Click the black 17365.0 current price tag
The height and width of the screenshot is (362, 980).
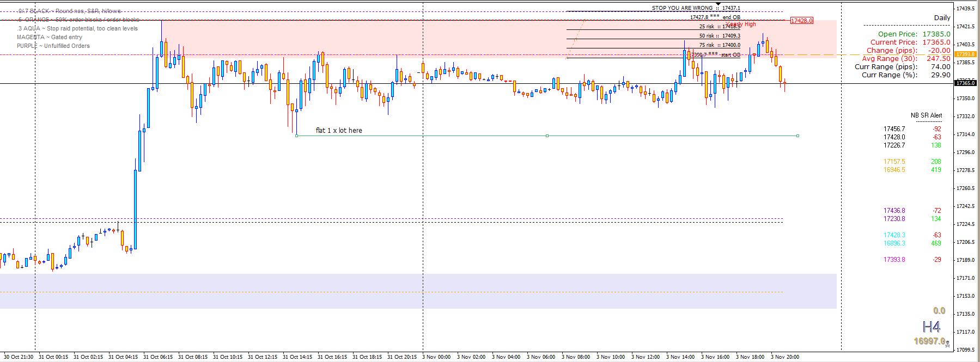(965, 83)
